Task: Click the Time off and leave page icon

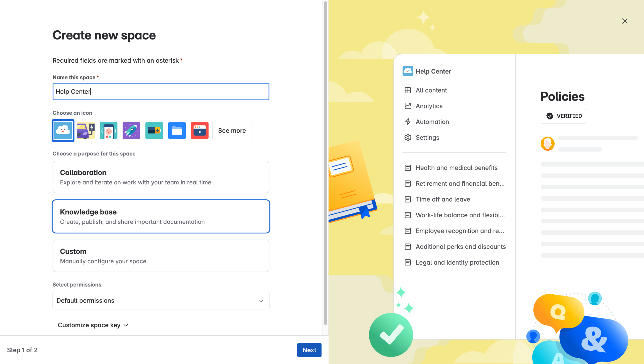Action: [408, 199]
